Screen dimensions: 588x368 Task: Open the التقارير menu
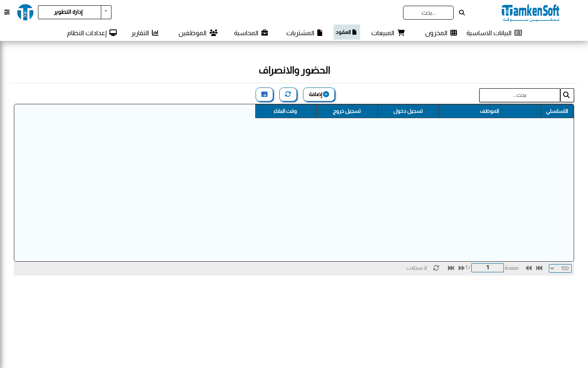(145, 33)
